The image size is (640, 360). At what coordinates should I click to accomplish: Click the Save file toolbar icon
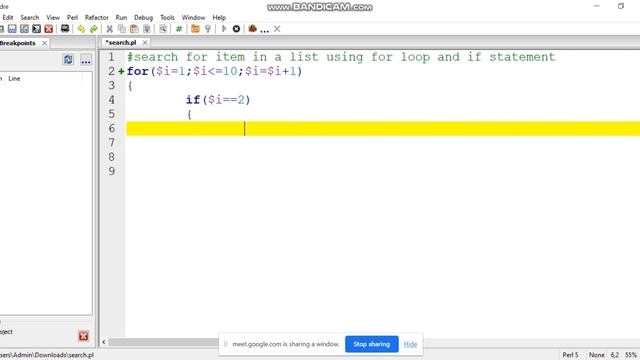click(12, 29)
